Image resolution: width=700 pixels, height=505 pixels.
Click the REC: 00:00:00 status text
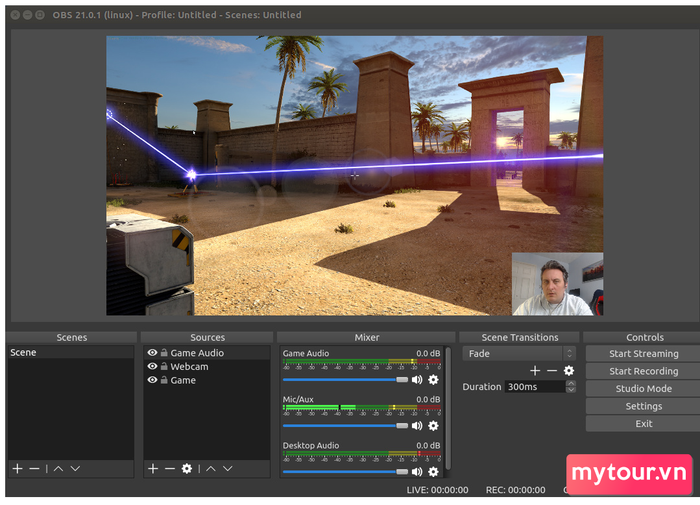[515, 490]
